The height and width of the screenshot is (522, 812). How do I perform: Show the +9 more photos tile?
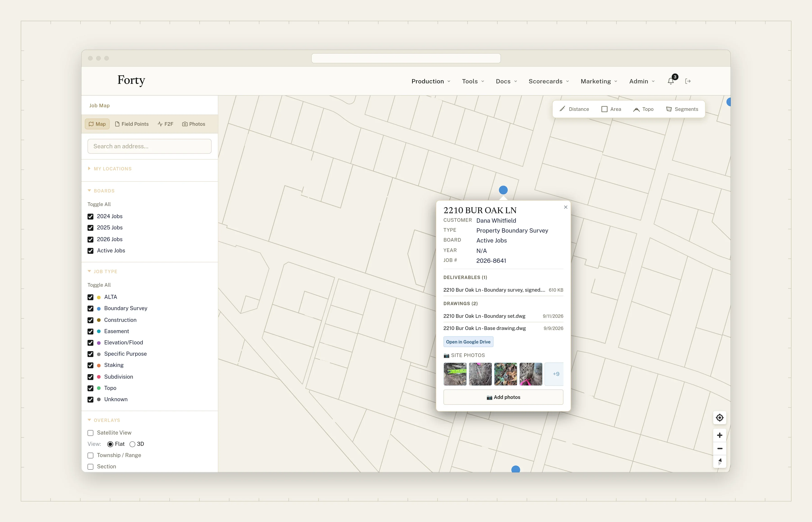554,374
